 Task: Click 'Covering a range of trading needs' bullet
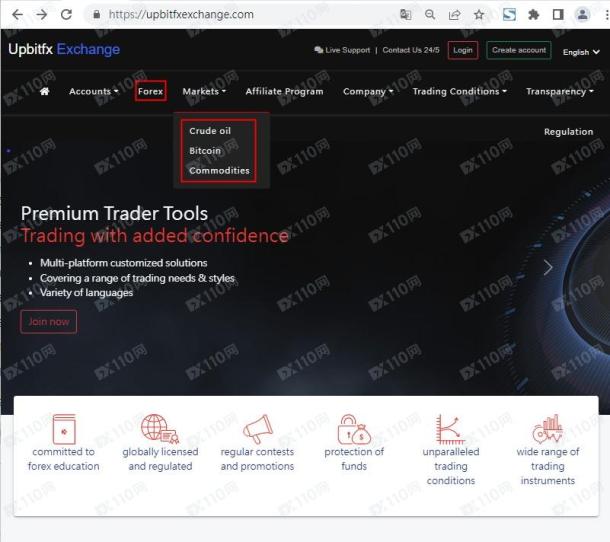[x=137, y=278]
